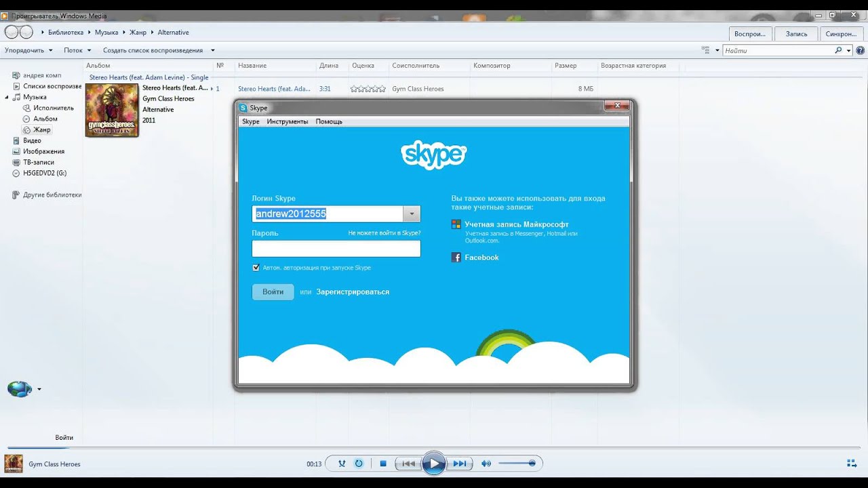
Task: Open the Help question mark icon
Action: [860, 50]
